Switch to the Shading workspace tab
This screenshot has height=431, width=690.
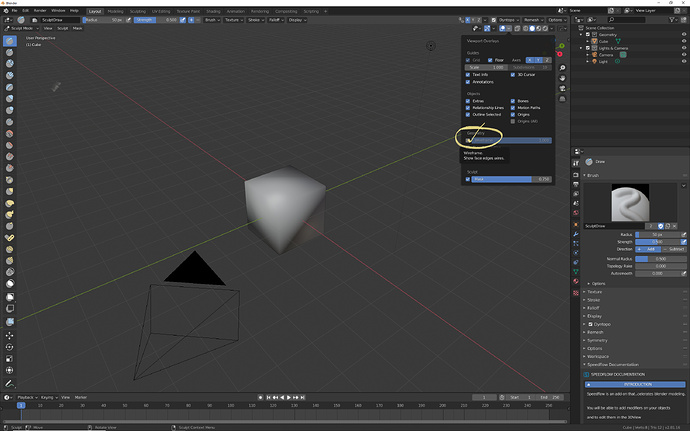pos(213,11)
